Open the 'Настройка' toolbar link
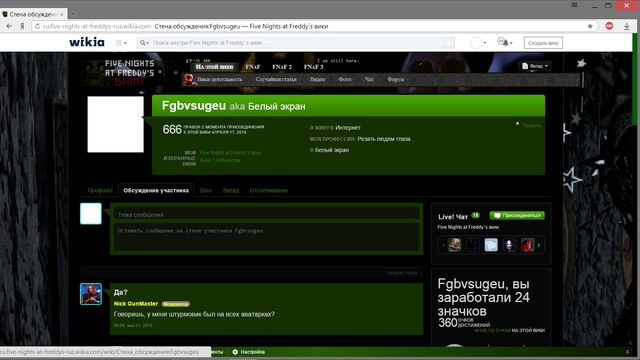The image size is (640, 360). pyautogui.click(x=249, y=352)
